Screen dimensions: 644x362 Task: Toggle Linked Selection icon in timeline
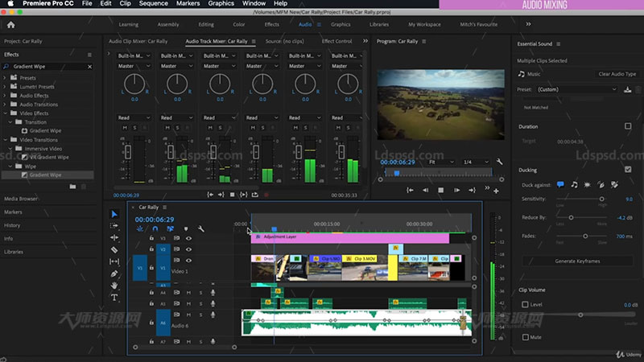click(171, 228)
